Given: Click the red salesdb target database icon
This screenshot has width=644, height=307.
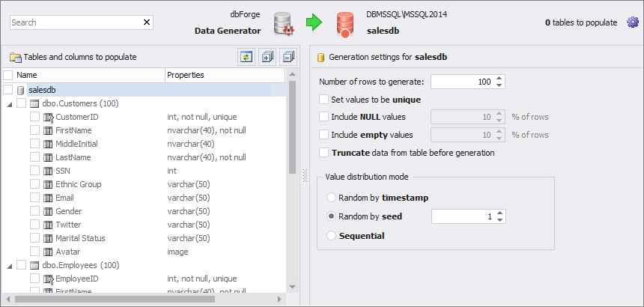Looking at the screenshot, I should tap(344, 25).
